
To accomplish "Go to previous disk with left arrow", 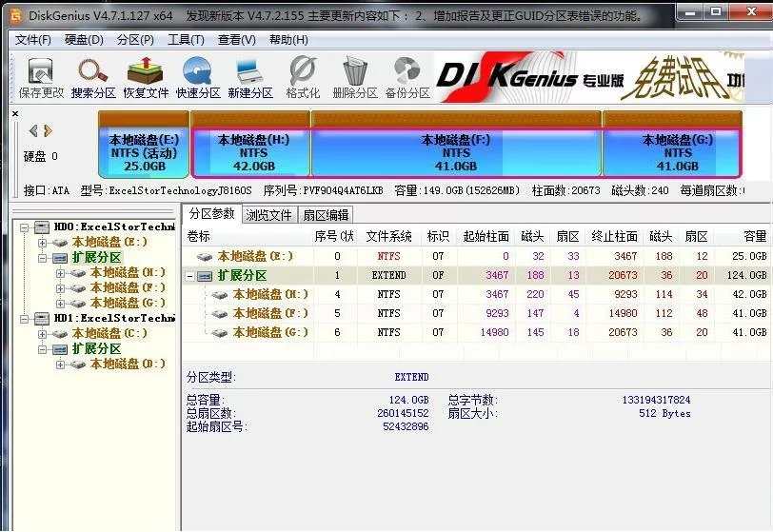I will click(x=33, y=130).
